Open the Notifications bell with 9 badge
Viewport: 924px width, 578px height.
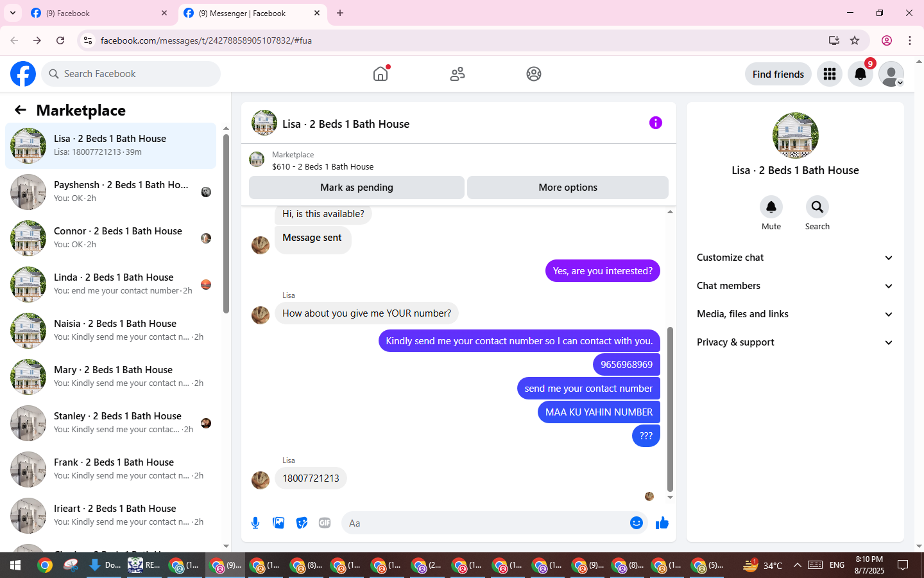[860, 74]
